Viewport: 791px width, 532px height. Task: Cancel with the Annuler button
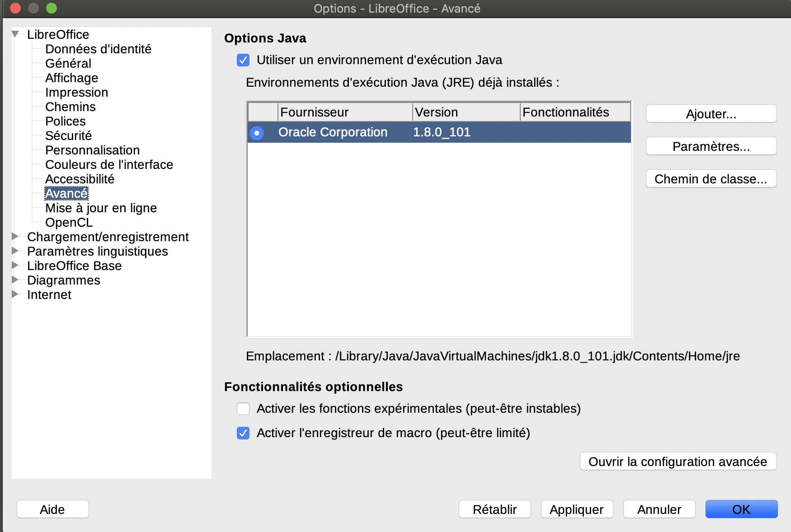659,509
